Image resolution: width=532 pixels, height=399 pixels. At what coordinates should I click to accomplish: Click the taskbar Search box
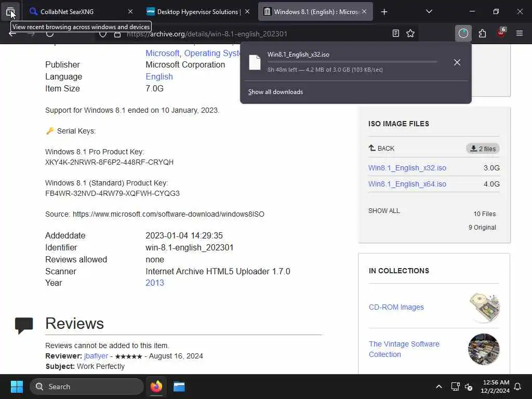[87, 387]
